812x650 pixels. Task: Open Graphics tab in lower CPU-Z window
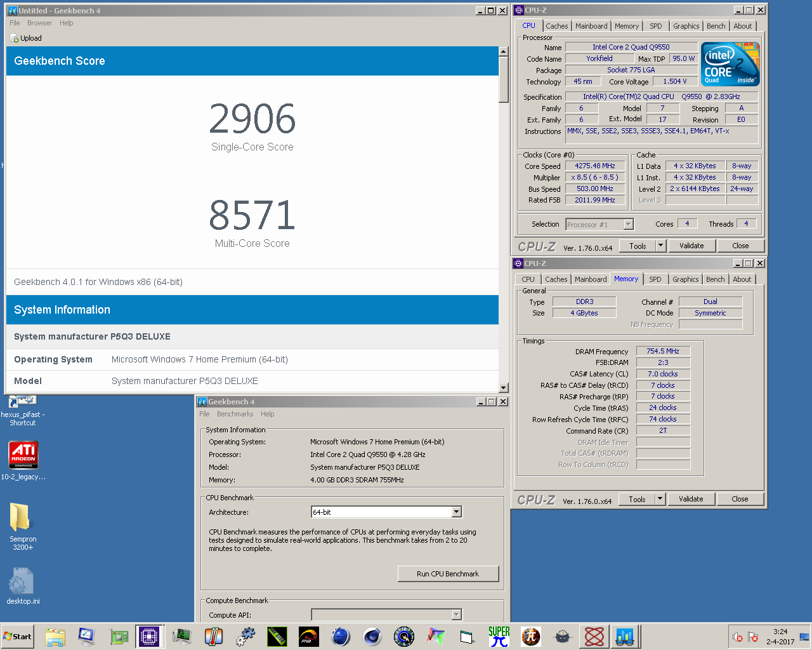click(685, 279)
